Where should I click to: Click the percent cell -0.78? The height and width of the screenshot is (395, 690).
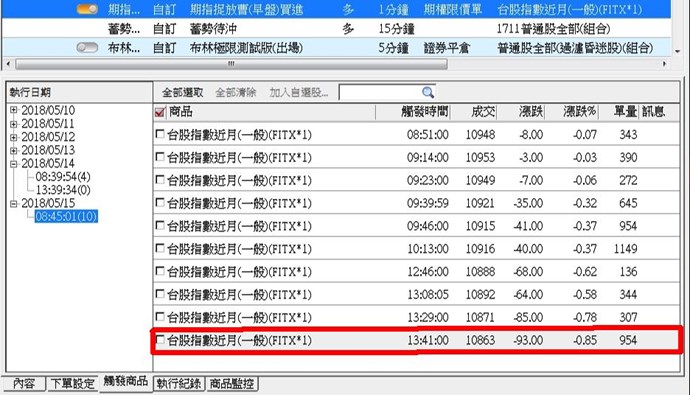pyautogui.click(x=585, y=318)
